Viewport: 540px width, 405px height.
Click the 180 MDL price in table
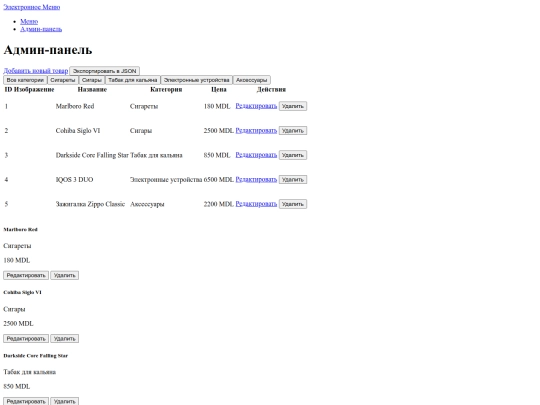[217, 106]
